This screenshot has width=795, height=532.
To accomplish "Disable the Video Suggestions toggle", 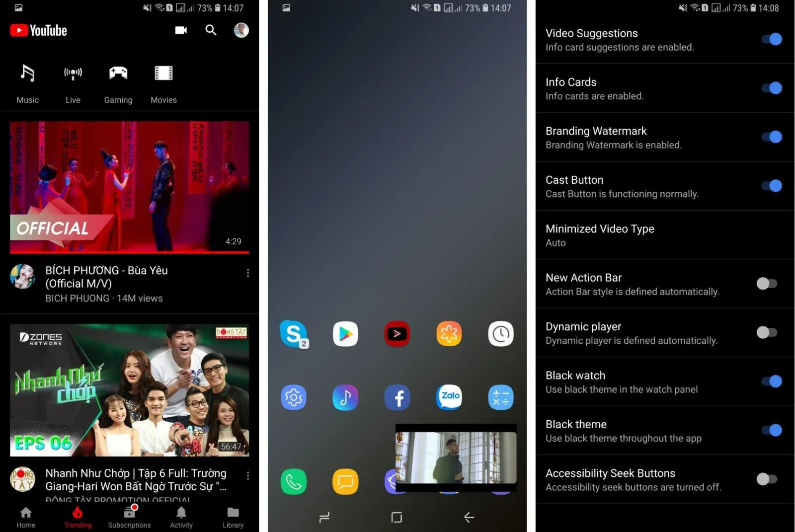I will (x=772, y=39).
